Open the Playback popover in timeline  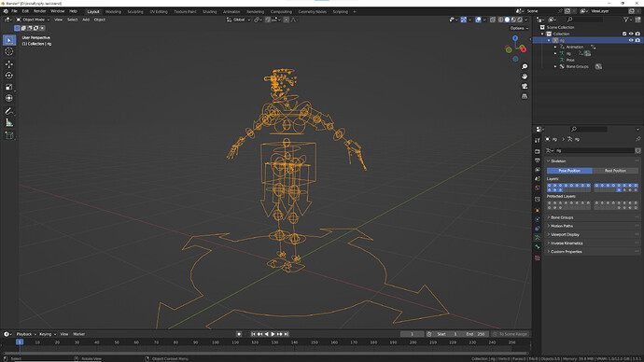pyautogui.click(x=26, y=334)
